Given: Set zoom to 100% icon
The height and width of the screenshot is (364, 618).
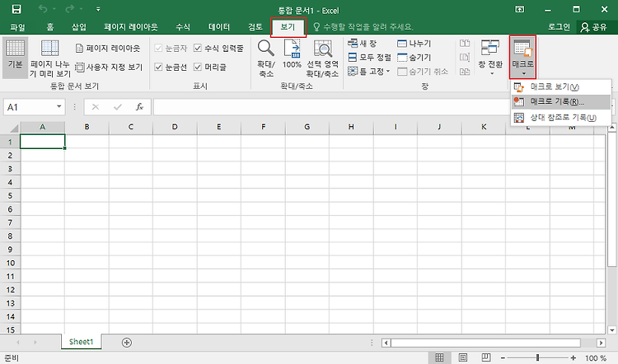Looking at the screenshot, I should pos(292,54).
